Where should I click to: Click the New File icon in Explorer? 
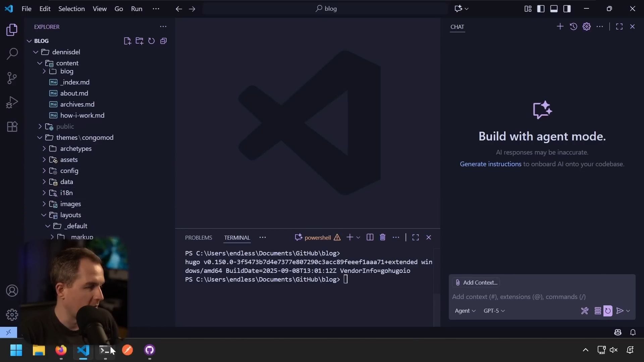127,41
